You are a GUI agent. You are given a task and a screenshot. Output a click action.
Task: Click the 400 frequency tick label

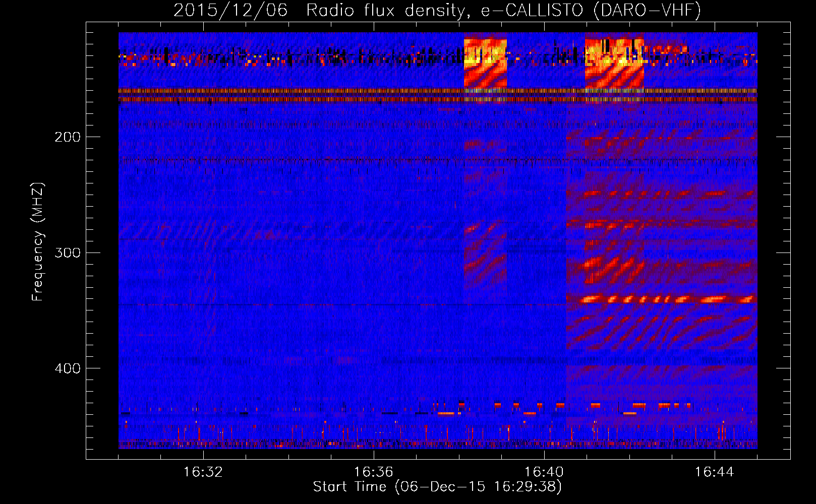(x=68, y=368)
